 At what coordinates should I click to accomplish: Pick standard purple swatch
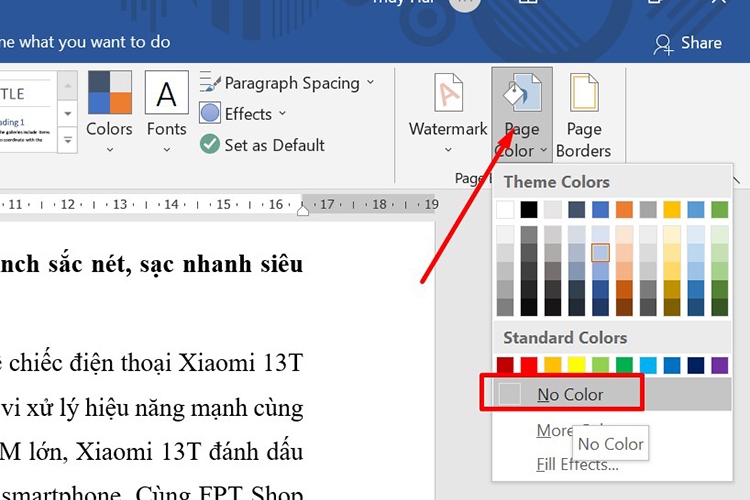point(719,365)
